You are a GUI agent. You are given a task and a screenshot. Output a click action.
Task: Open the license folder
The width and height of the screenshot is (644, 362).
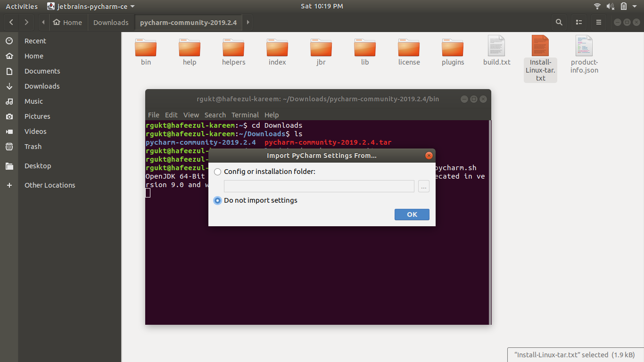click(x=409, y=48)
